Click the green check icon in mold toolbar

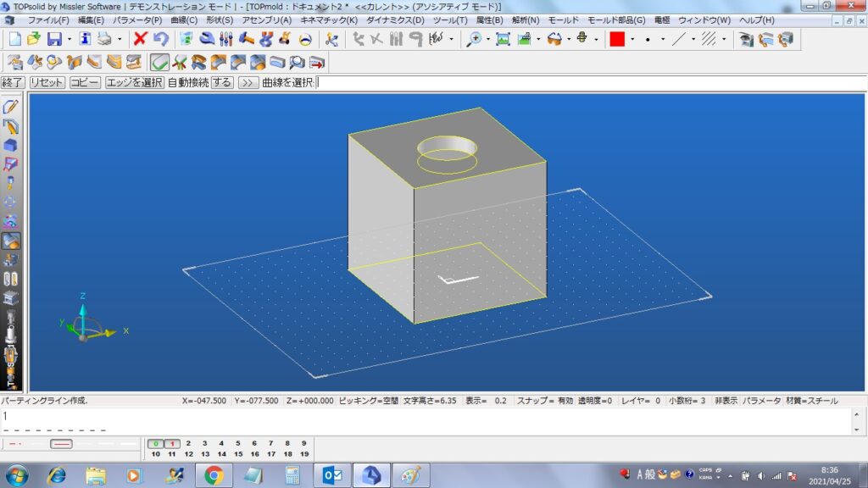pos(159,63)
